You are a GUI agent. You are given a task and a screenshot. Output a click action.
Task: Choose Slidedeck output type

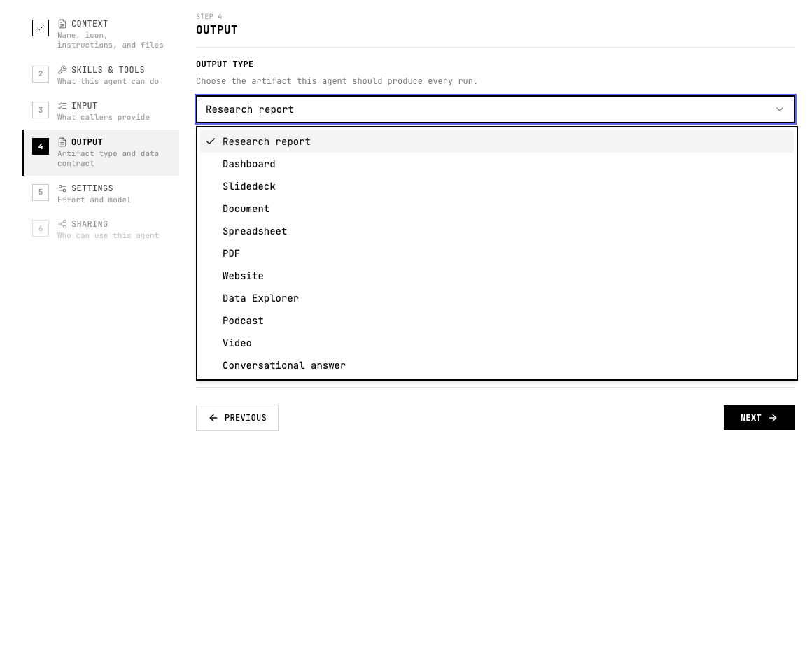496,186
